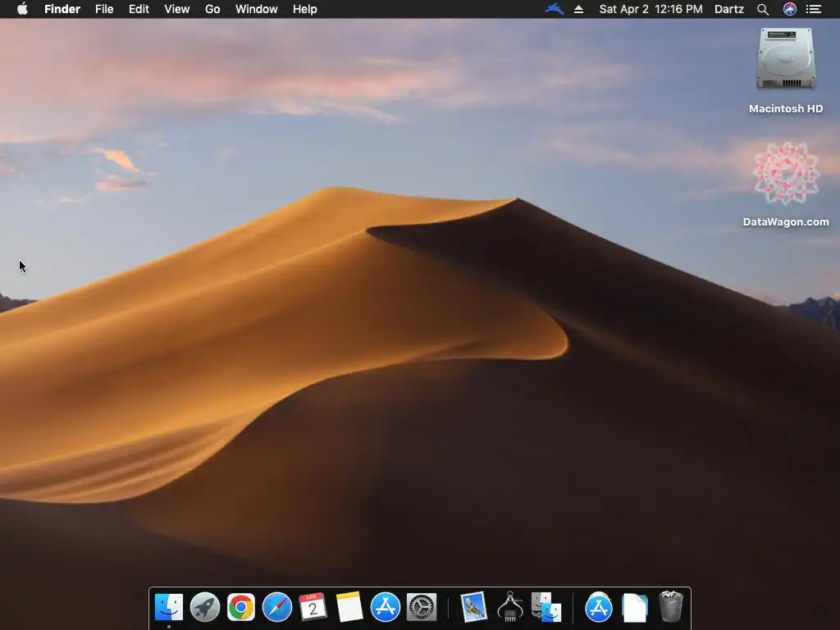The height and width of the screenshot is (630, 840).
Task: Activate Siri from the menu bar
Action: pos(790,9)
